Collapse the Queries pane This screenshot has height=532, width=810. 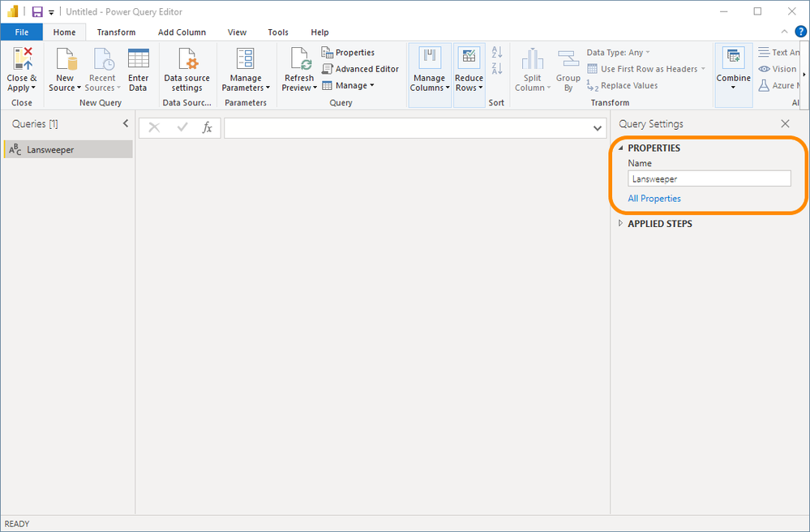[126, 123]
